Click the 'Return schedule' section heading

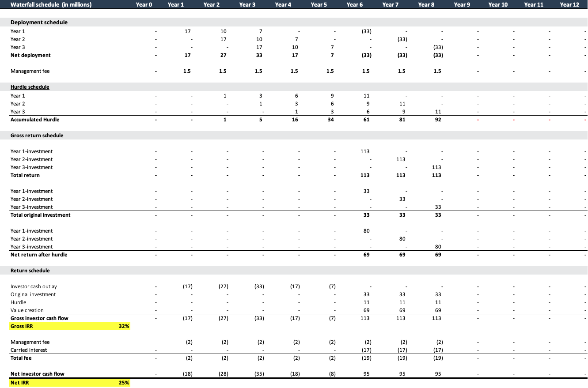30,271
